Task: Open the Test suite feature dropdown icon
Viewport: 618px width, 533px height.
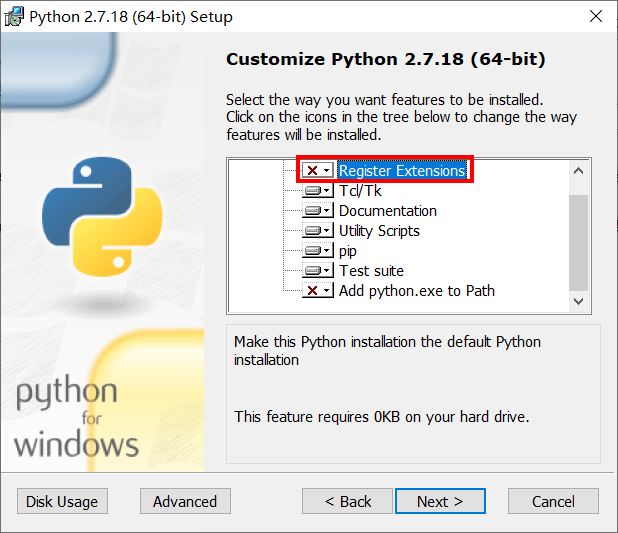Action: coord(318,271)
